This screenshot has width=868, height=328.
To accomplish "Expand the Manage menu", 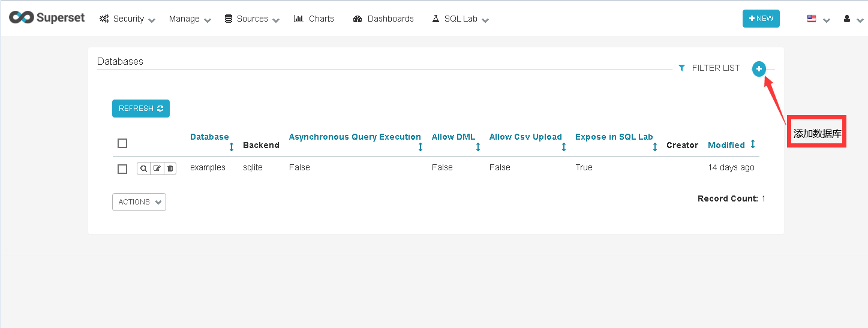I will tap(190, 19).
